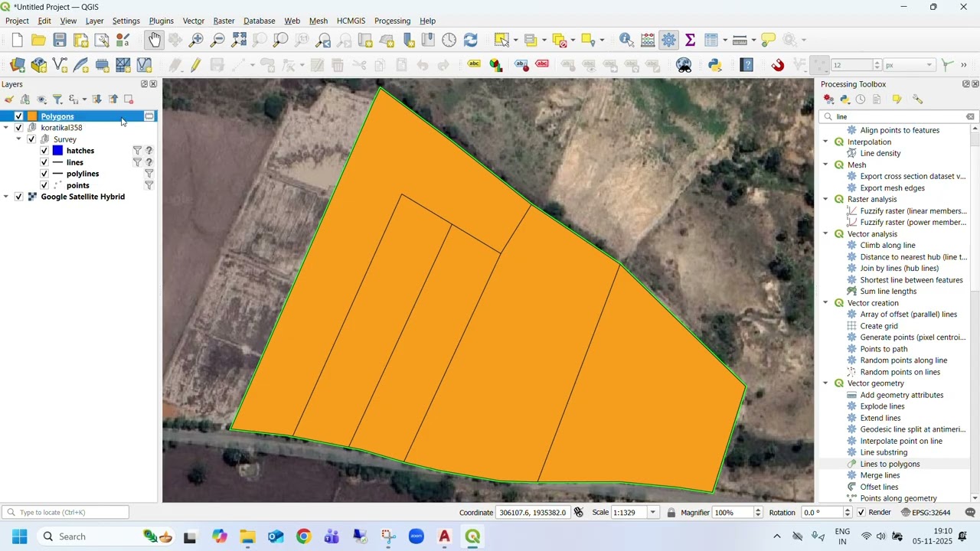The width and height of the screenshot is (980, 551).
Task: Toggle visibility of the polylines layer
Action: pos(44,174)
